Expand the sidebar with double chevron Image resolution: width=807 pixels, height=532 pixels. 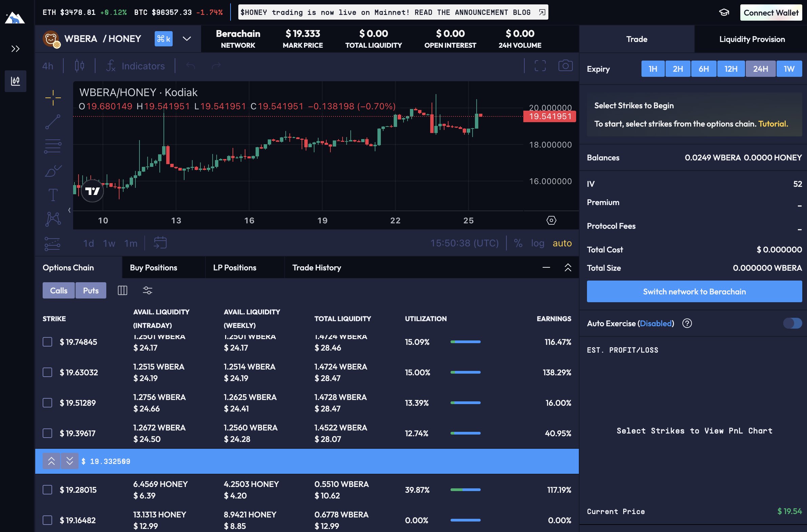pos(15,49)
